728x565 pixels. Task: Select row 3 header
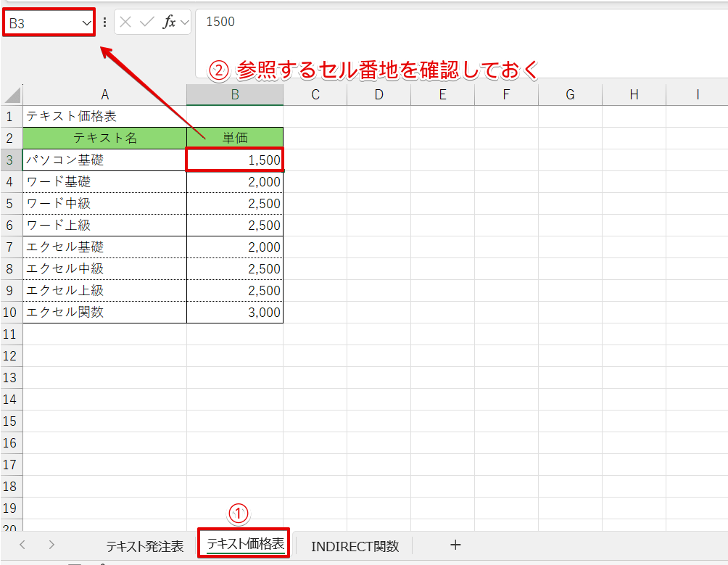[9, 160]
